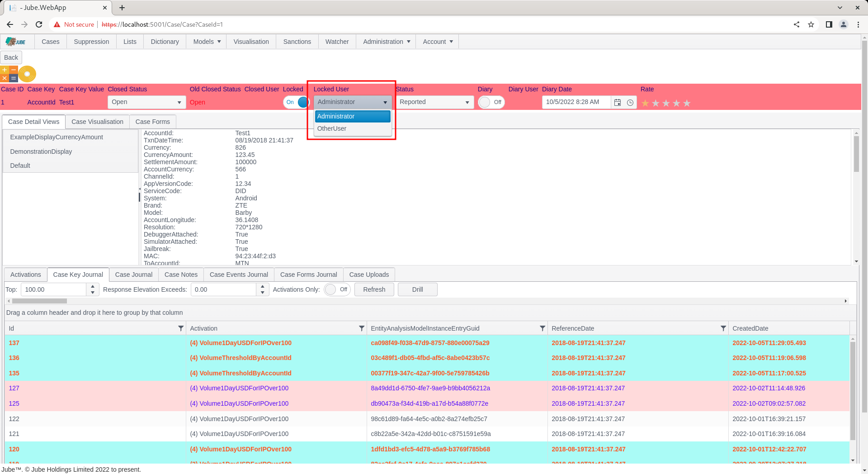Viewport: 868px width, 474px height.
Task: Open the Closed Status dropdown
Action: [146, 102]
